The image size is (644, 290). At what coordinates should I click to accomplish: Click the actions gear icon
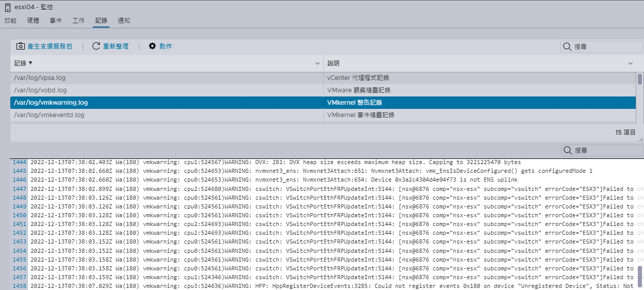coord(152,46)
